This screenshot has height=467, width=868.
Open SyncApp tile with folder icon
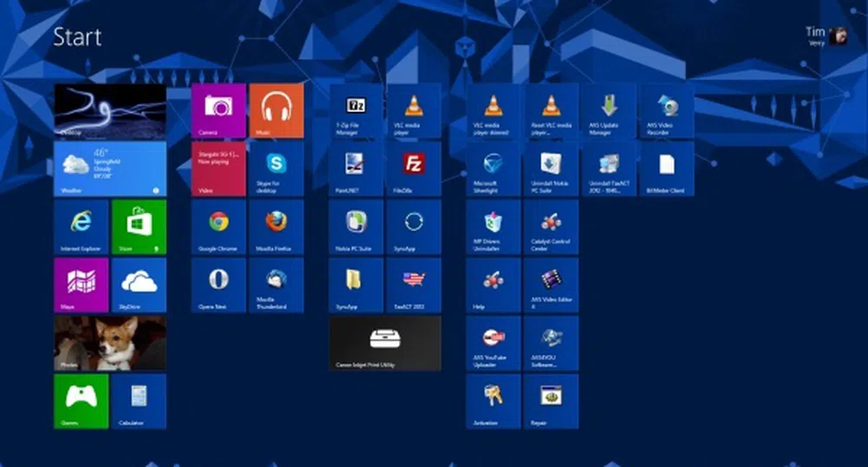[x=356, y=286]
